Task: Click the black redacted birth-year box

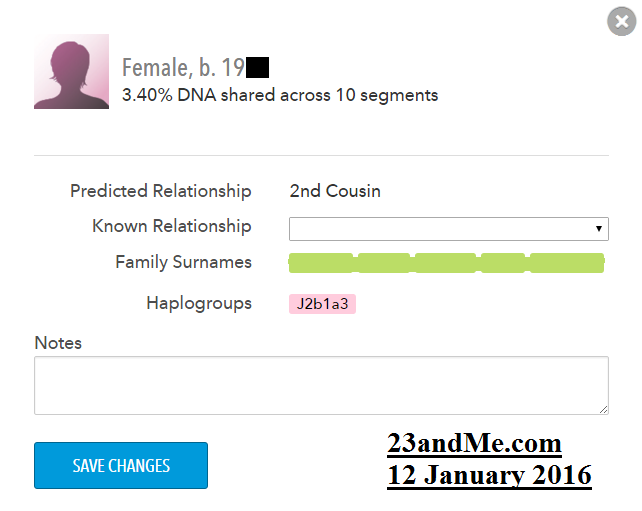Action: (257, 68)
